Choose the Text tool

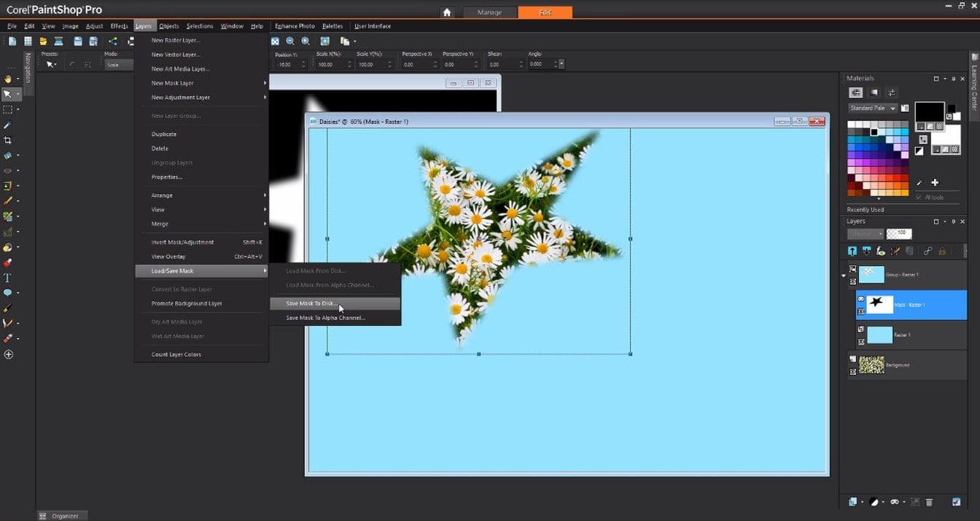pyautogui.click(x=8, y=278)
